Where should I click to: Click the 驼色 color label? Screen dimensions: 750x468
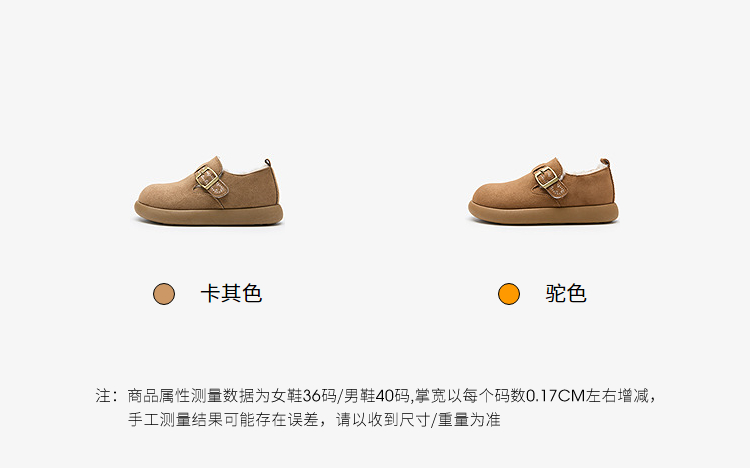pos(566,293)
